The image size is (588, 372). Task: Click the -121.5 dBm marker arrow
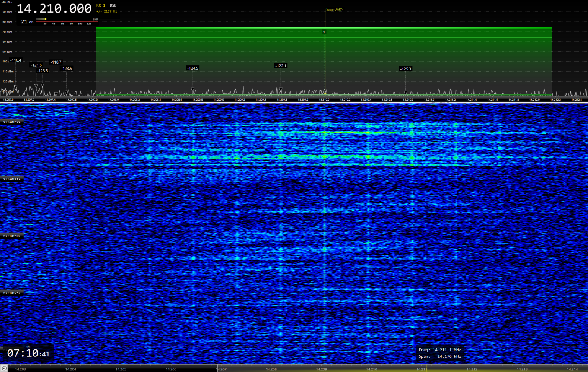[36, 85]
